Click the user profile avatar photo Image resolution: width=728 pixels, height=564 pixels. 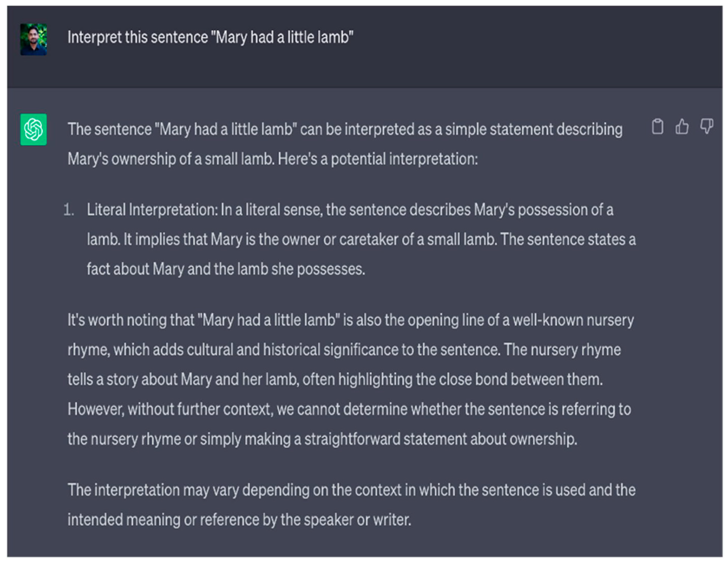pos(34,39)
